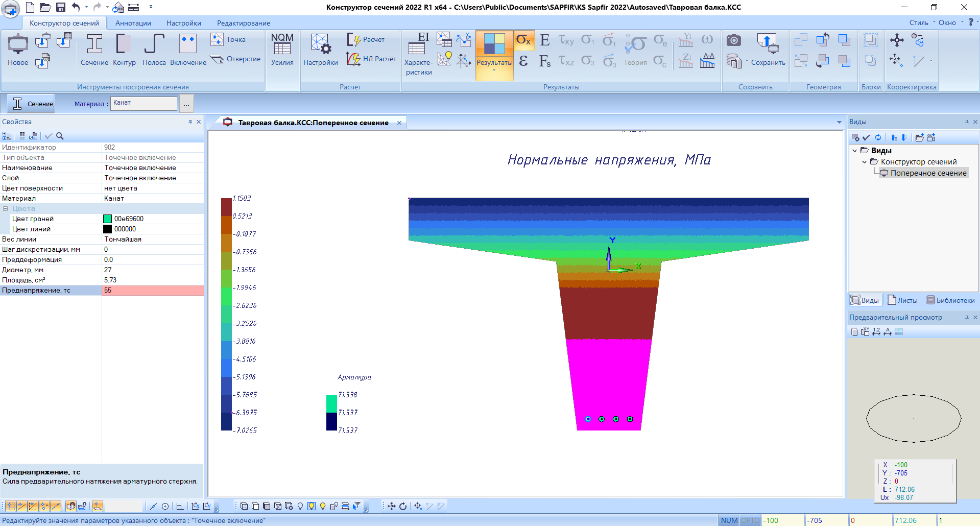Click the camera snapshot icon in Сохранить
Image resolution: width=980 pixels, height=526 pixels.
[734, 40]
